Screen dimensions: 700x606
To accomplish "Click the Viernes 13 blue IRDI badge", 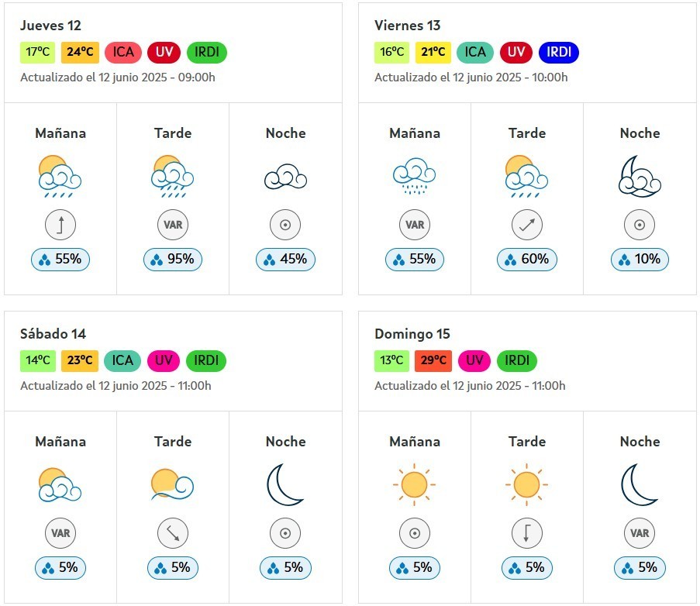I will click(558, 52).
